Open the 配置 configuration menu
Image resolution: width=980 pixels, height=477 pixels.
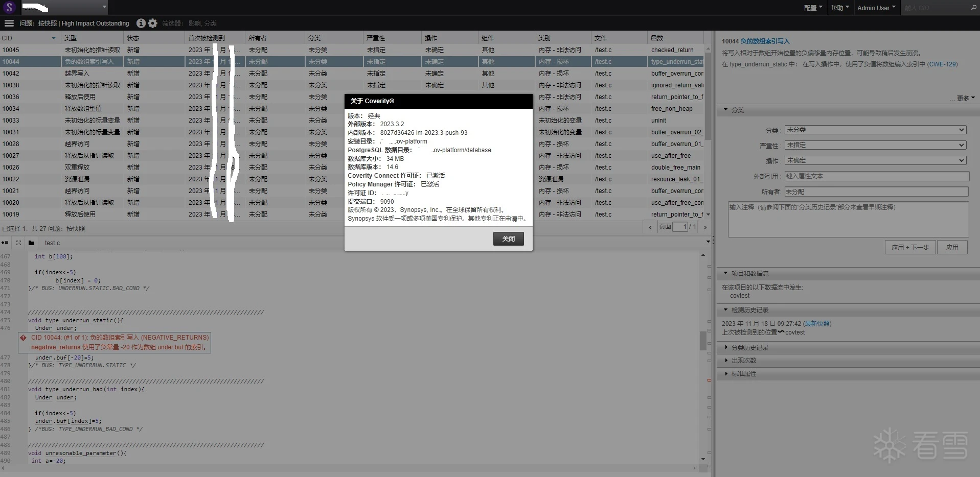click(813, 8)
